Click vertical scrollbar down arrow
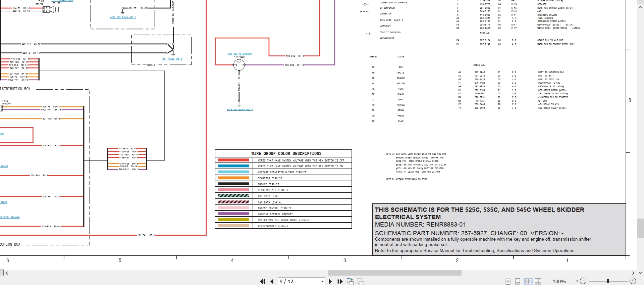Viewport: 644px width, 285px height. tap(640, 273)
